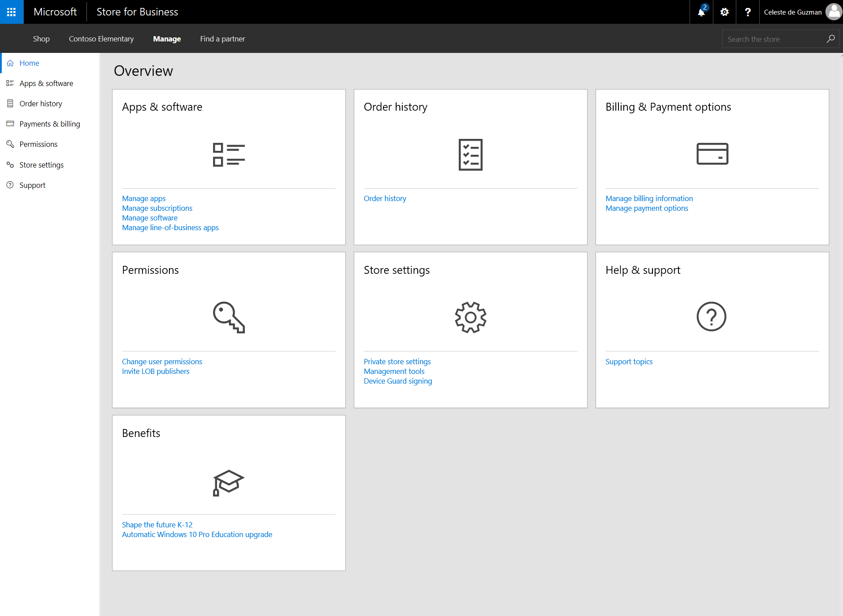Click the help question mark in header
Viewport: 843px width, 616px height.
click(748, 12)
